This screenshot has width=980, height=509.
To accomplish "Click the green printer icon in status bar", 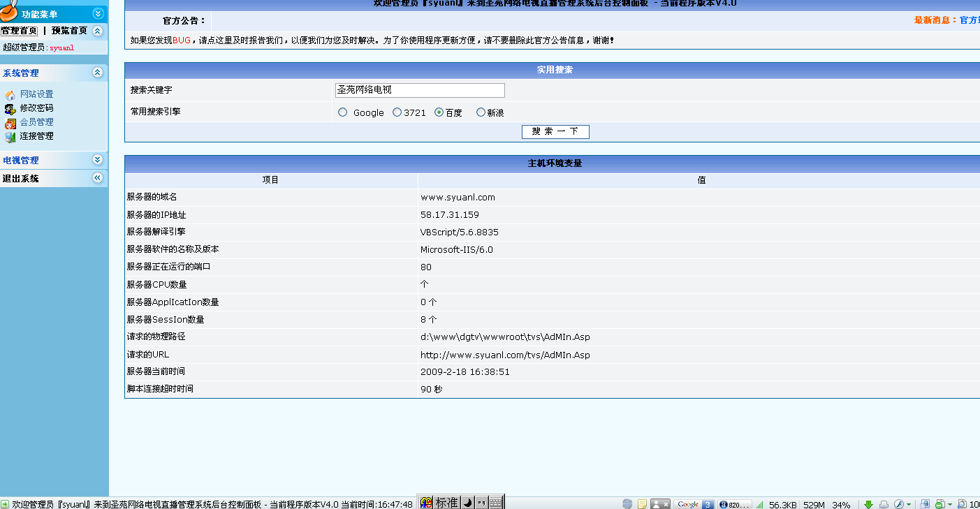I will 940,504.
